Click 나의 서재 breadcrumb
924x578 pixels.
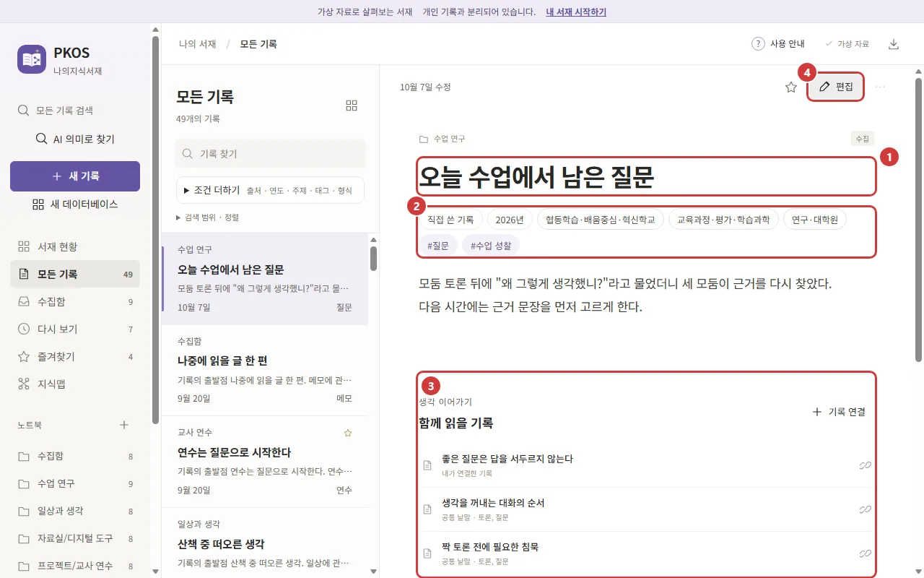[198, 44]
